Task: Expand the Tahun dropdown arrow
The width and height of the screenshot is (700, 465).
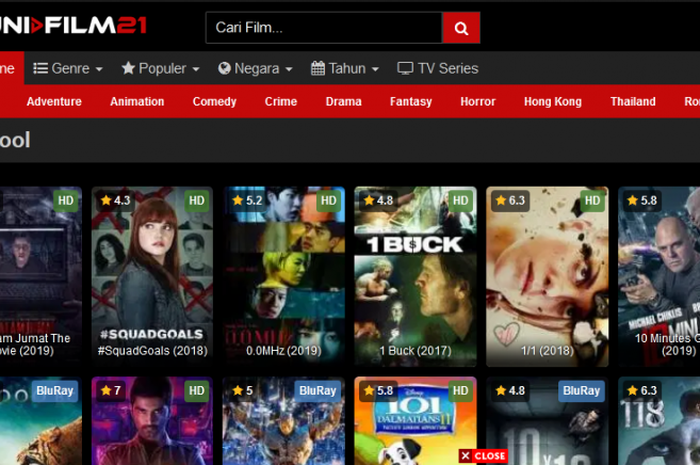Action: coord(375,69)
